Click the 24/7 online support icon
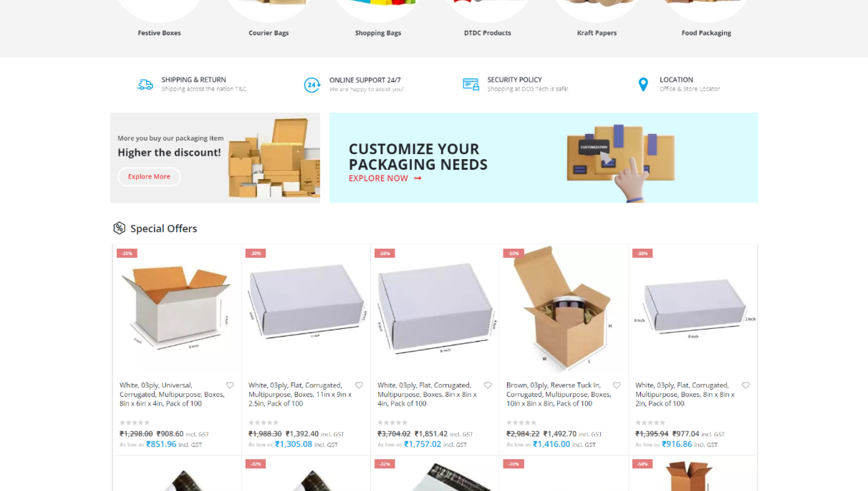The width and height of the screenshot is (868, 491). click(312, 85)
